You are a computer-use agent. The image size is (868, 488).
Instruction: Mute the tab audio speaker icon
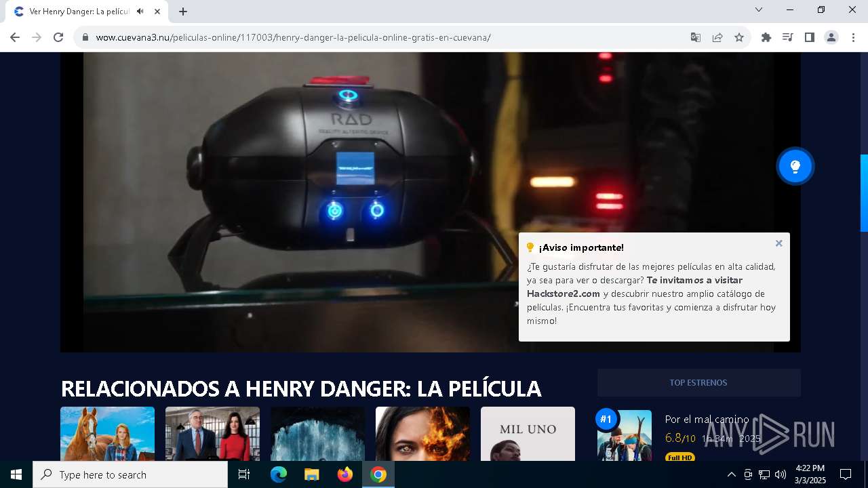click(140, 12)
